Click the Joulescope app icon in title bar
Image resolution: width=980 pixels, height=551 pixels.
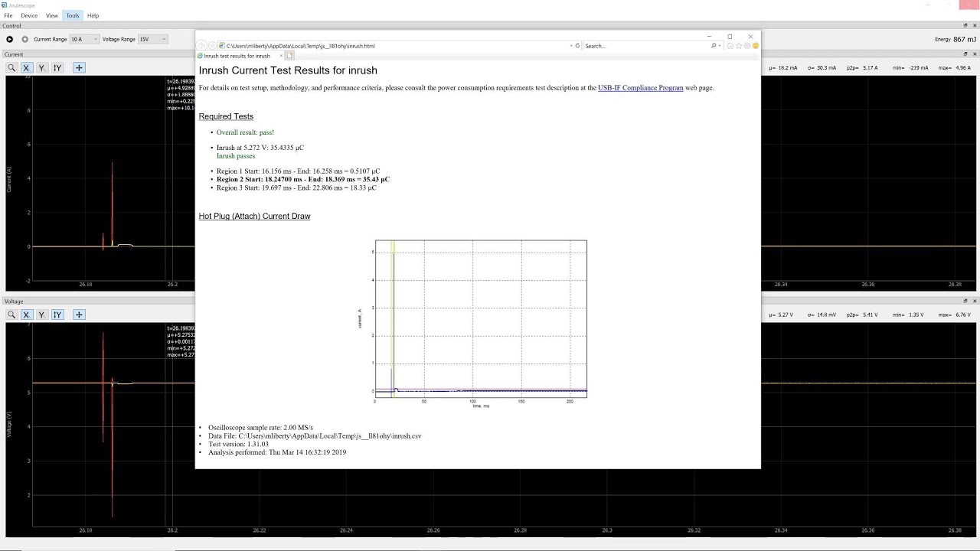pos(5,5)
